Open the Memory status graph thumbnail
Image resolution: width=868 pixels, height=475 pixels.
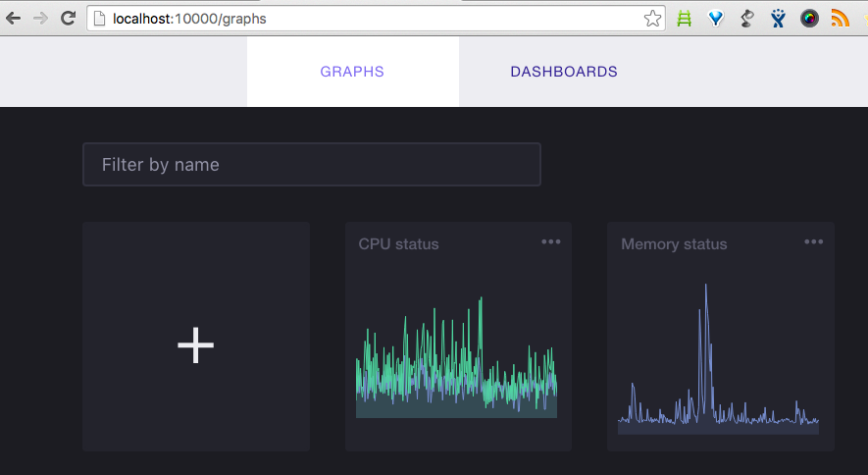click(x=719, y=359)
